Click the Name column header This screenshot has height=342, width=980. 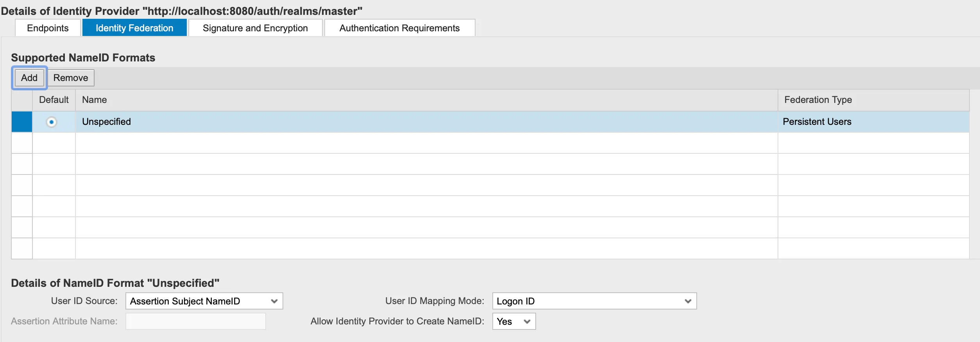pos(95,100)
